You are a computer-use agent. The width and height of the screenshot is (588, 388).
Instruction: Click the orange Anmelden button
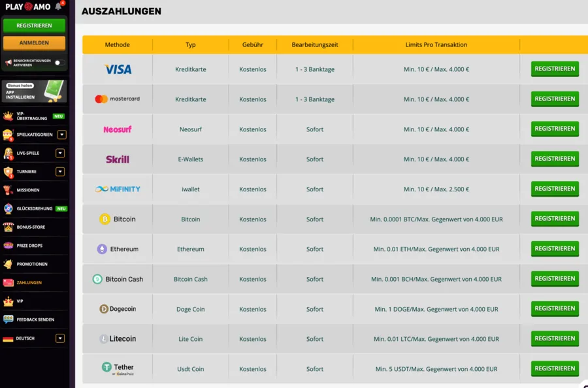tap(34, 42)
